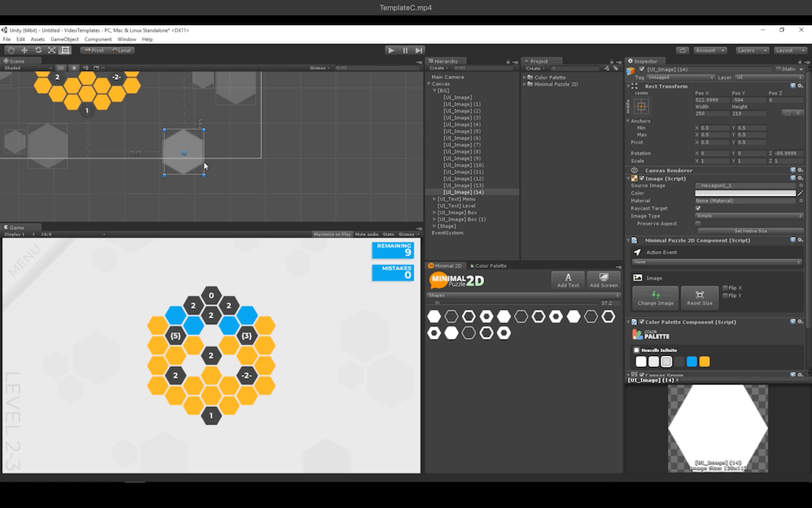The image size is (812, 508).
Task: Open Canvas Renderer gear menu
Action: coord(800,170)
